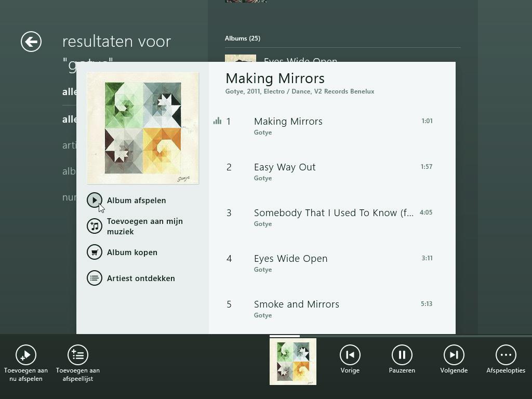
Task: Click duration 4:05 of track 3
Action: click(x=426, y=212)
